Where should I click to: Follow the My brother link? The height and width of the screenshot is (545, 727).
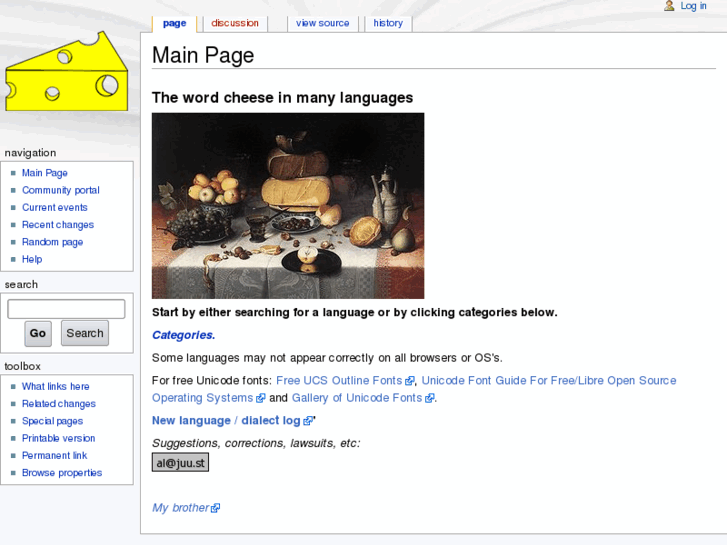[180, 508]
